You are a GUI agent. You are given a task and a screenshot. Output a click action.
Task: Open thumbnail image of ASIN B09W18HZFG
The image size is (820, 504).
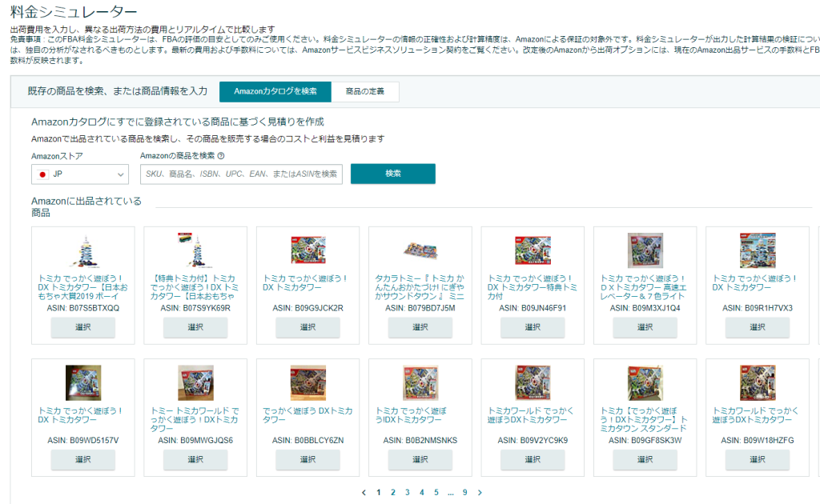click(758, 383)
